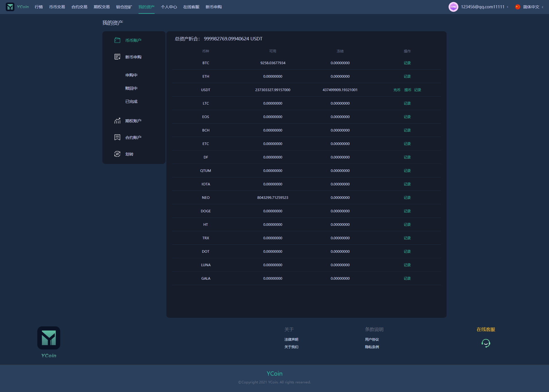Click the large YCoin logo in footer

tap(49, 338)
